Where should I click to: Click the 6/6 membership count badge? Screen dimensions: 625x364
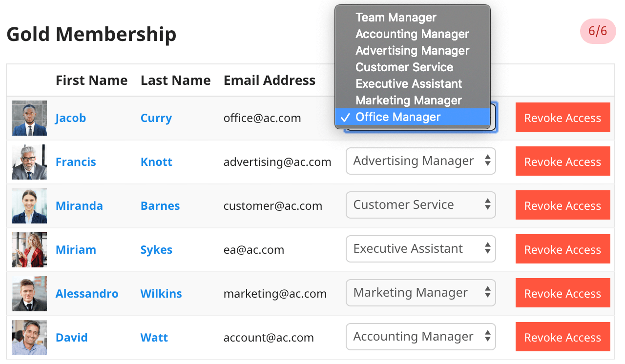[598, 32]
